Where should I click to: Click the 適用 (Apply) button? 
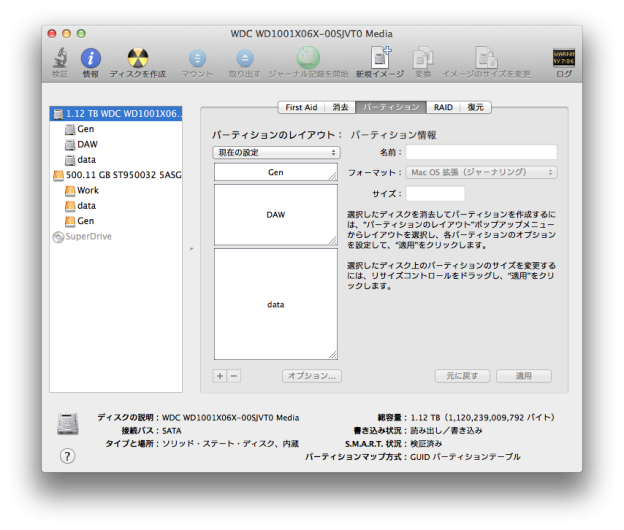pyautogui.click(x=523, y=376)
